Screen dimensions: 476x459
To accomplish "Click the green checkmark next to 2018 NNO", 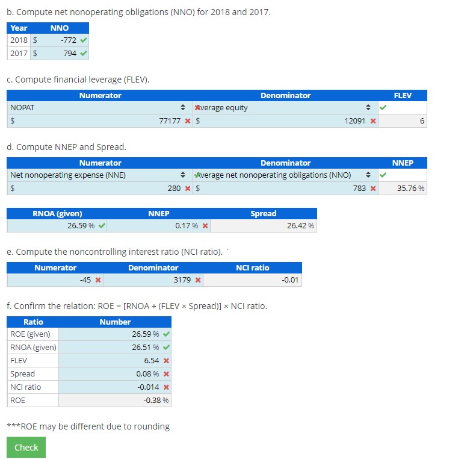I will 84,40.
